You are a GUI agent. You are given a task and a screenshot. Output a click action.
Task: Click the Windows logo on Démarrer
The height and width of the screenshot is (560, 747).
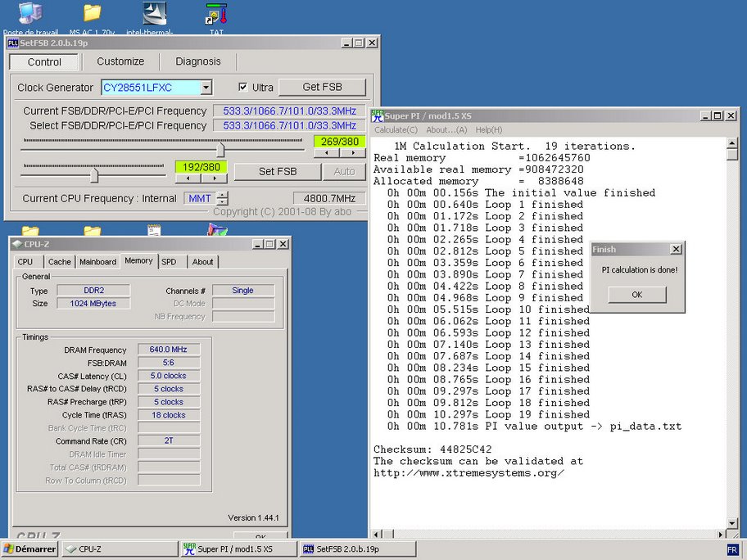[8, 549]
